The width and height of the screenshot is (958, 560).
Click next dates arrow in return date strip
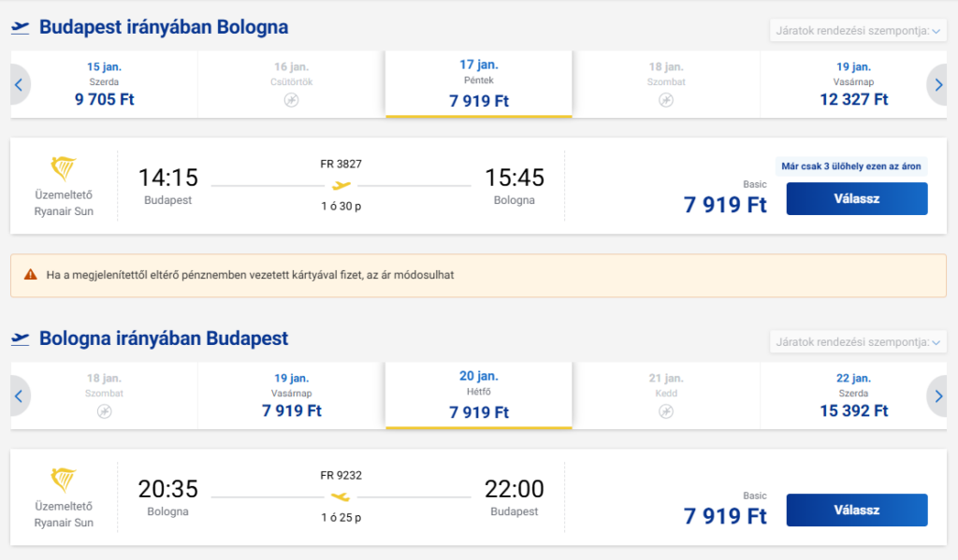(x=937, y=395)
